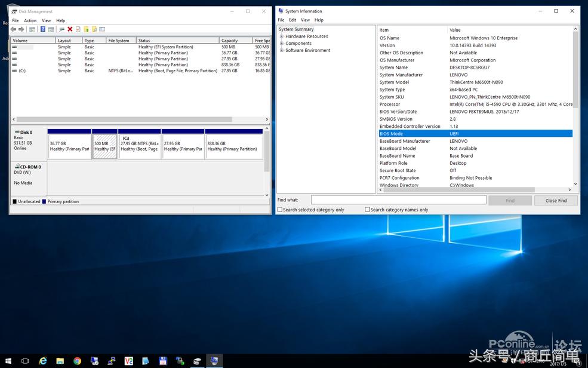The width and height of the screenshot is (588, 368).
Task: Click the Back navigation arrow in Disk Management
Action: tap(14, 28)
